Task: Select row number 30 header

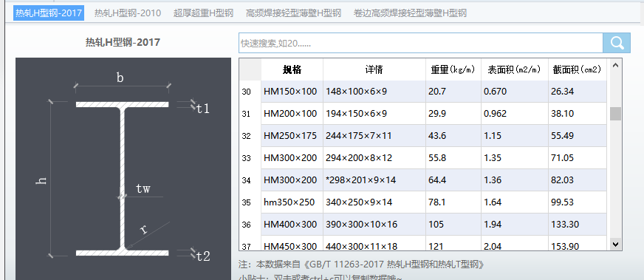Action: pos(250,92)
